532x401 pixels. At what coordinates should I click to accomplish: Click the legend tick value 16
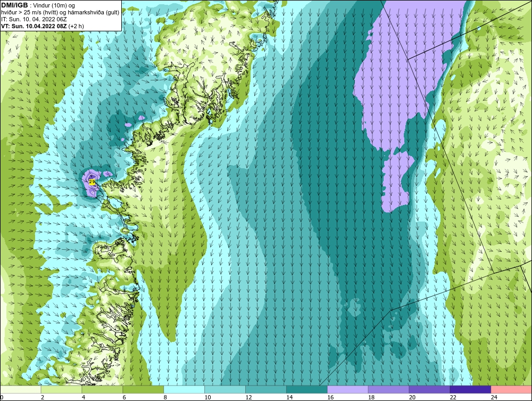pyautogui.click(x=330, y=397)
